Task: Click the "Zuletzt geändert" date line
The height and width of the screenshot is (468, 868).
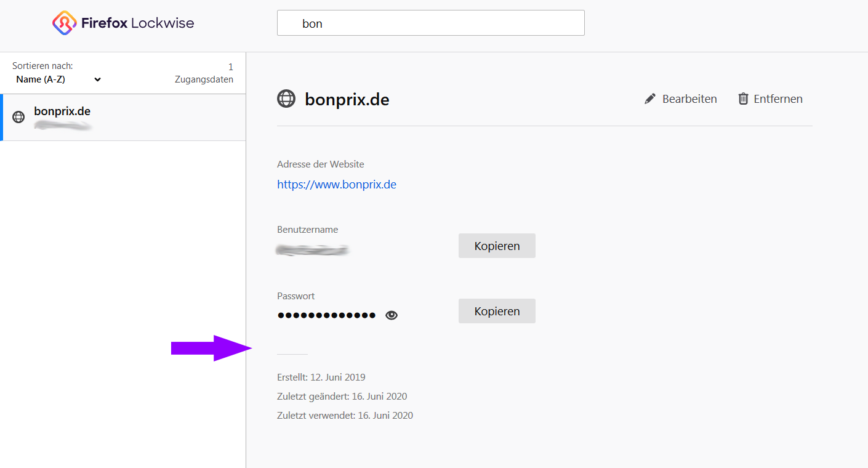Action: 342,396
